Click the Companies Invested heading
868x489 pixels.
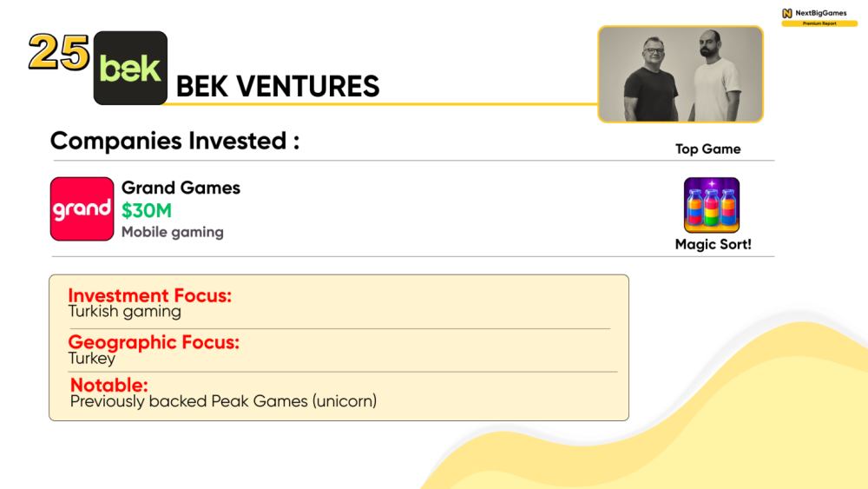point(174,141)
